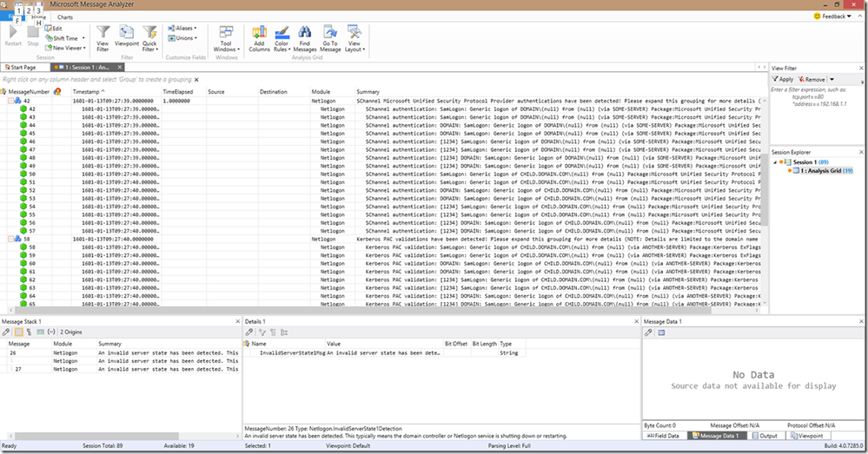868x454 pixels.
Task: Click the View Filter funnel icon
Action: (x=103, y=32)
